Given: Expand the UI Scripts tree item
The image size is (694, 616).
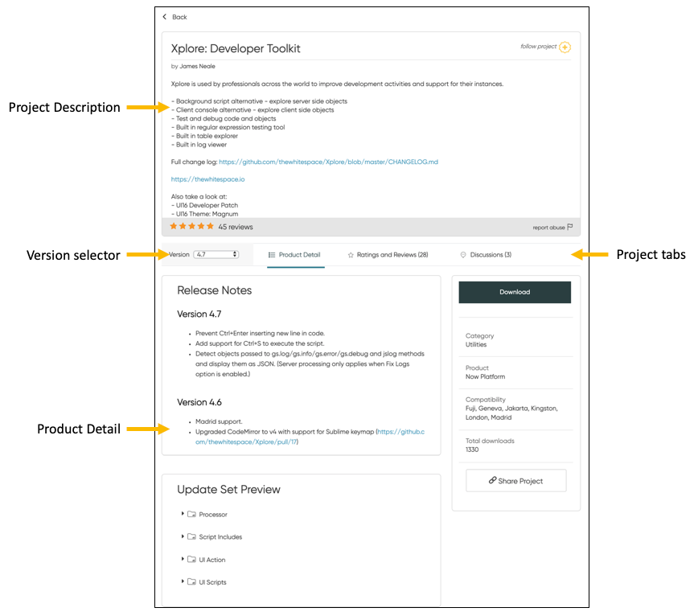Looking at the screenshot, I should (182, 582).
